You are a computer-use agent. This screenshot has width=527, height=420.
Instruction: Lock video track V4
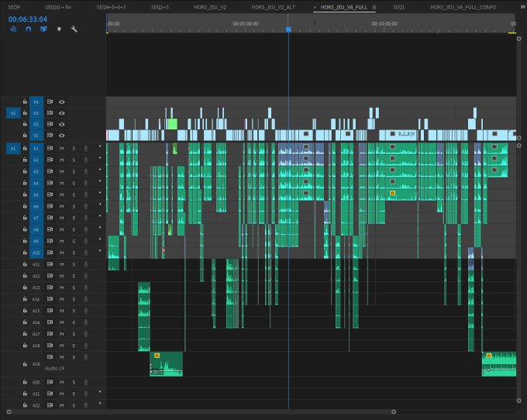click(25, 102)
